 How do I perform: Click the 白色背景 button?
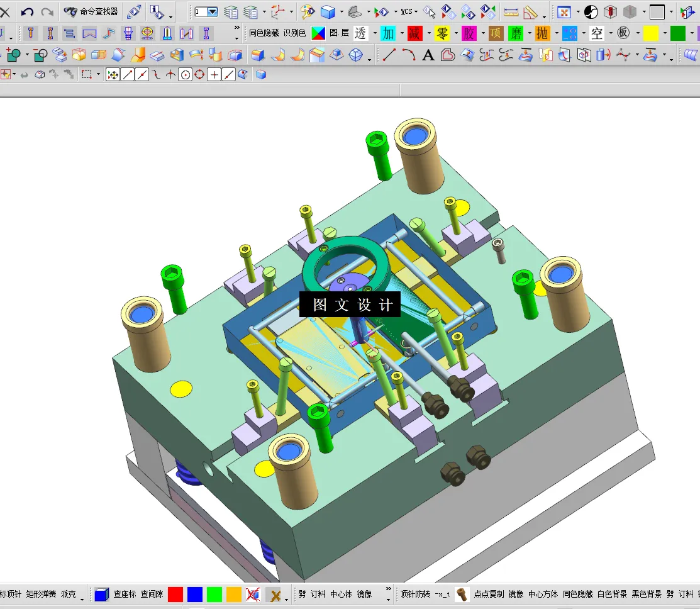pos(612,594)
